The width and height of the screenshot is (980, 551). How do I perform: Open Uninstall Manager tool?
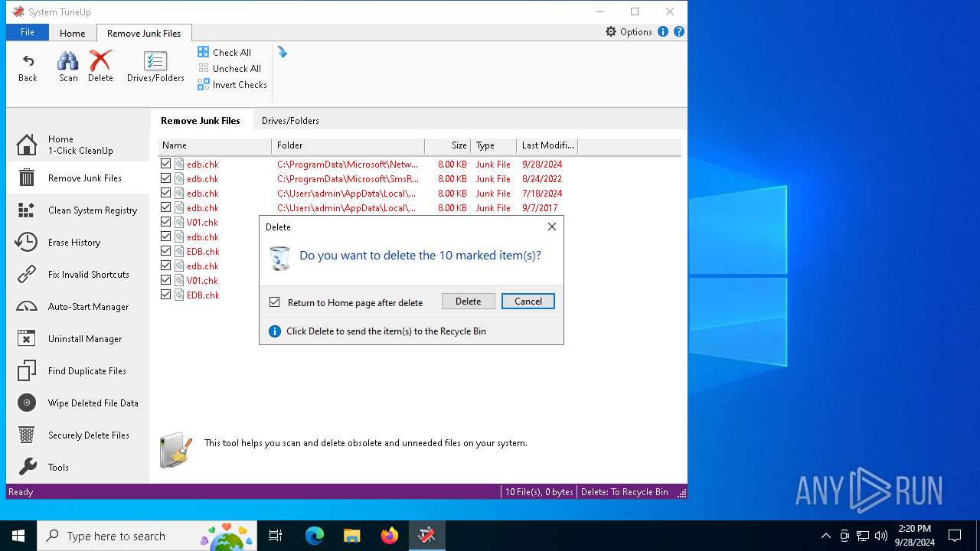click(78, 338)
